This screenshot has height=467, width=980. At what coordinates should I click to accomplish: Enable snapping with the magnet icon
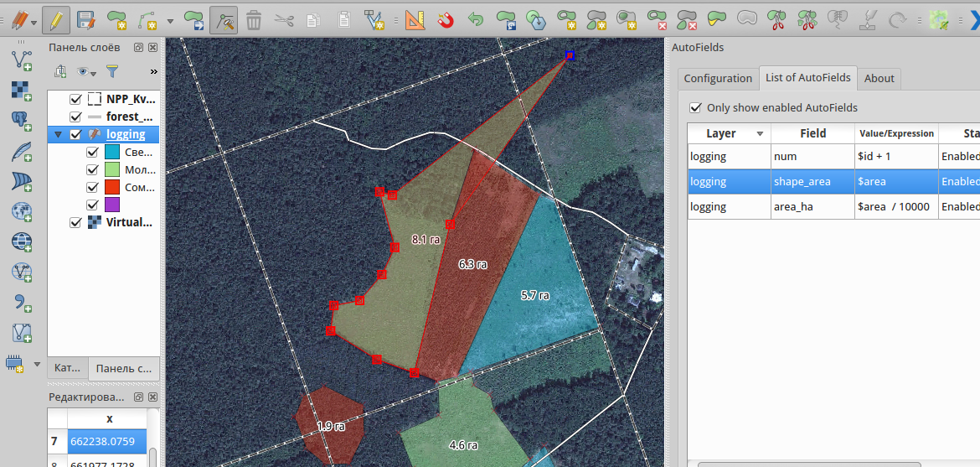[x=445, y=20]
